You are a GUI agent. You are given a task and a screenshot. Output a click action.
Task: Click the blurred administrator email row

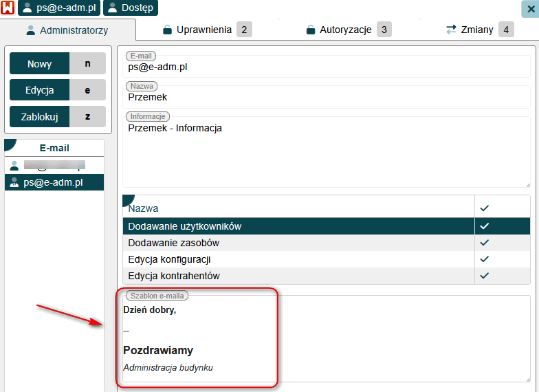(x=54, y=166)
